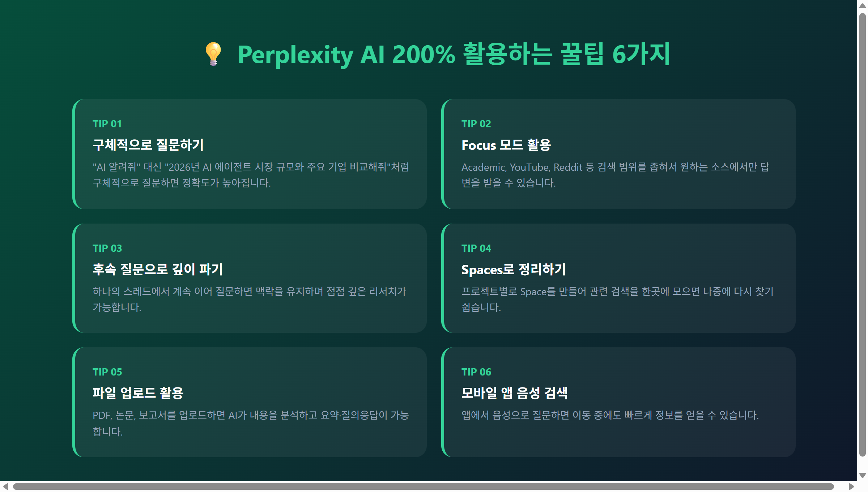Click the scrollbar up arrow
The width and height of the screenshot is (868, 492).
tap(863, 6)
